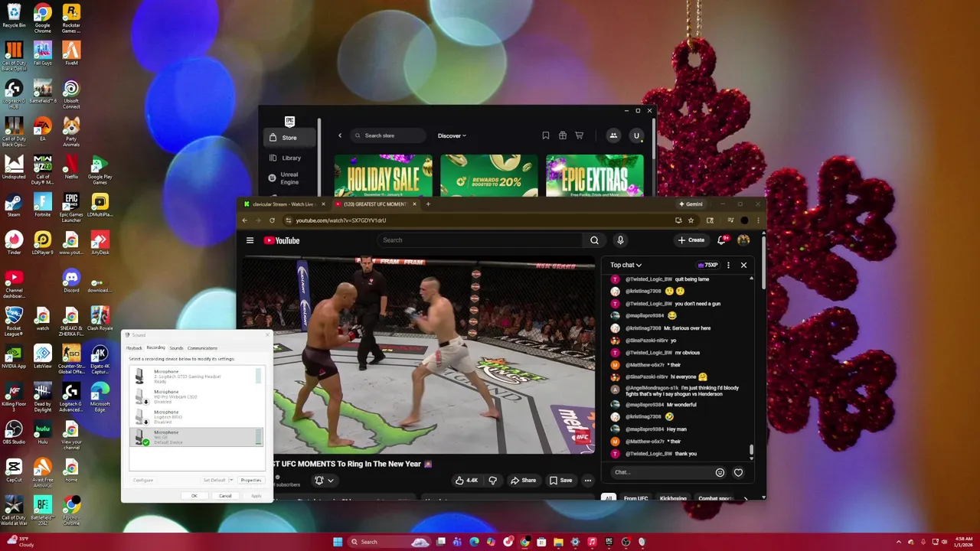Select Store in Epic Games sidebar
The width and height of the screenshot is (980, 551).
pos(289,138)
